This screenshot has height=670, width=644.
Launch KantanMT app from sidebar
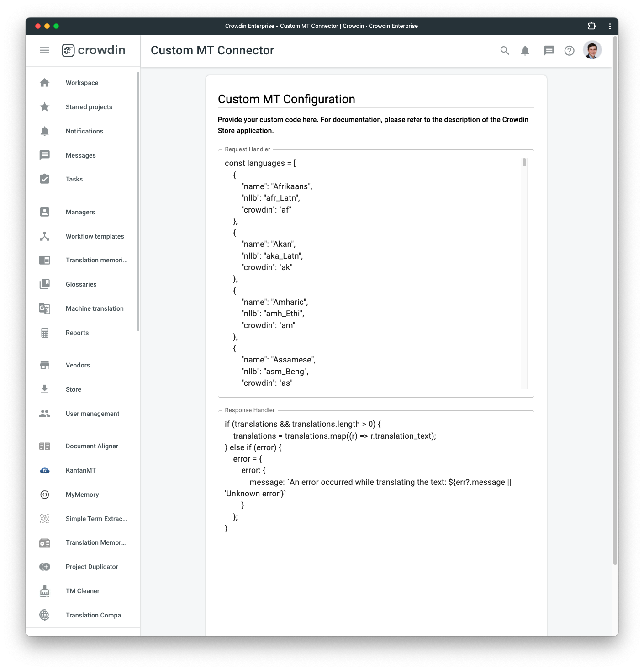pos(81,470)
